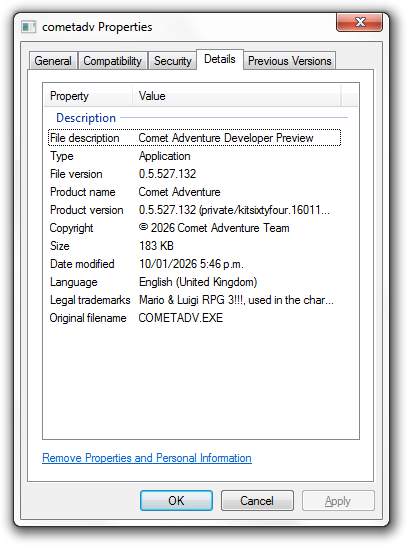Open the Compatibility tab
This screenshot has width=408, height=546.
[x=112, y=61]
